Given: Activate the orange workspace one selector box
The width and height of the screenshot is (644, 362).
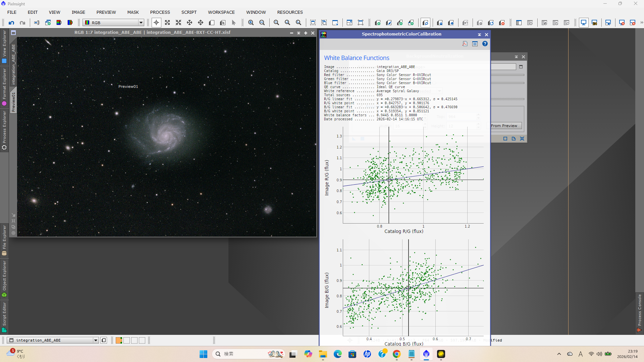Looking at the screenshot, I should point(119,340).
